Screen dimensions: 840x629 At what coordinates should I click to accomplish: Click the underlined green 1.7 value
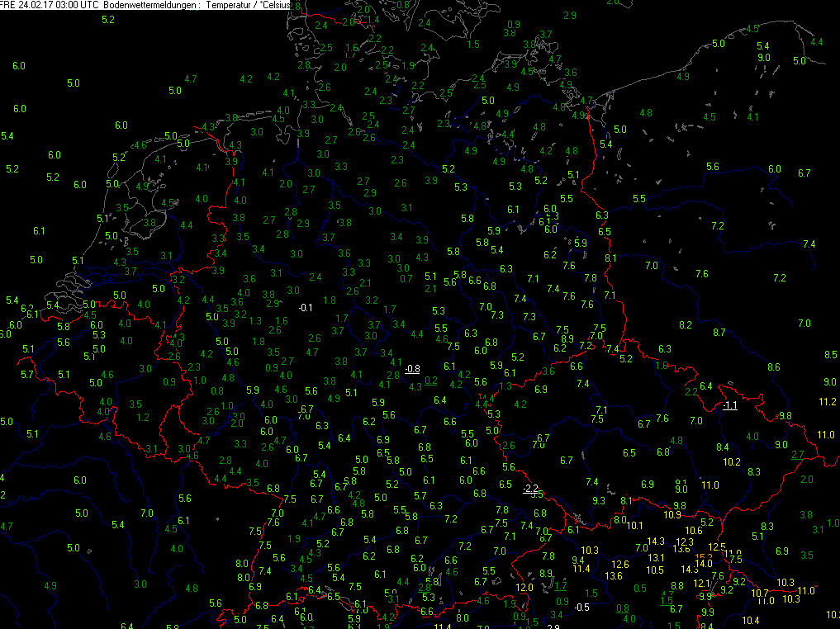click(x=560, y=586)
